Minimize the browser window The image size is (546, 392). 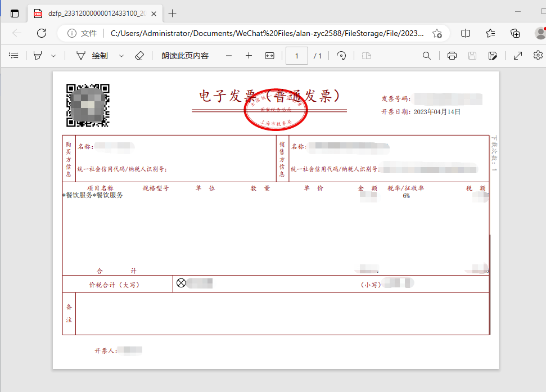click(518, 11)
